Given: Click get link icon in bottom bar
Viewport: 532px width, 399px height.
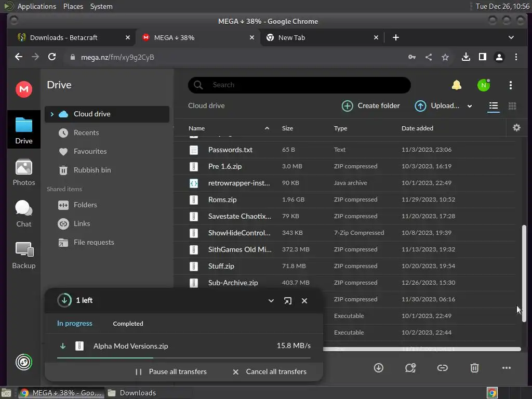Looking at the screenshot, I should pos(443,368).
